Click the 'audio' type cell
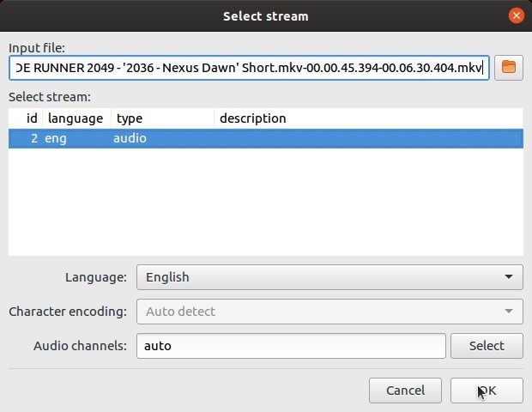The height and width of the screenshot is (412, 532). click(x=130, y=138)
